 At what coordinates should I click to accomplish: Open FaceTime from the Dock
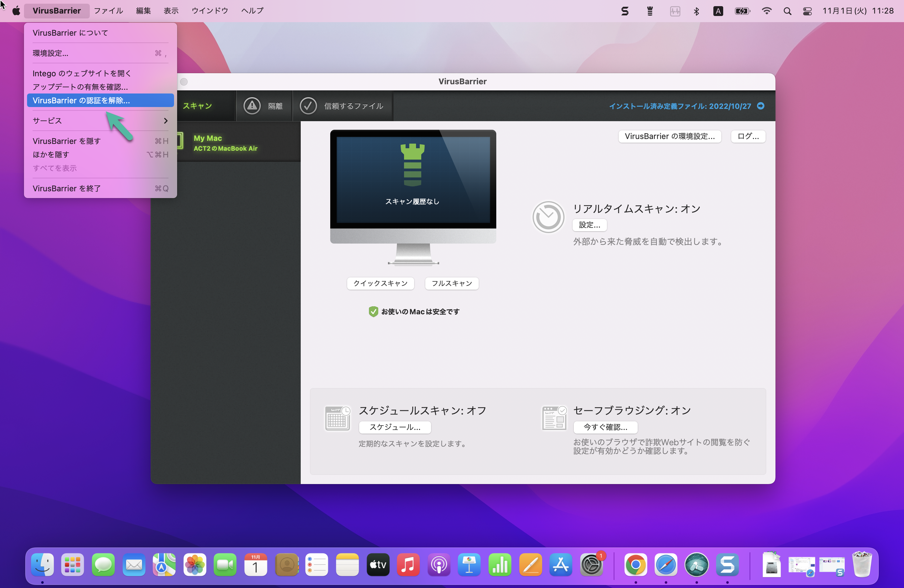(x=225, y=564)
